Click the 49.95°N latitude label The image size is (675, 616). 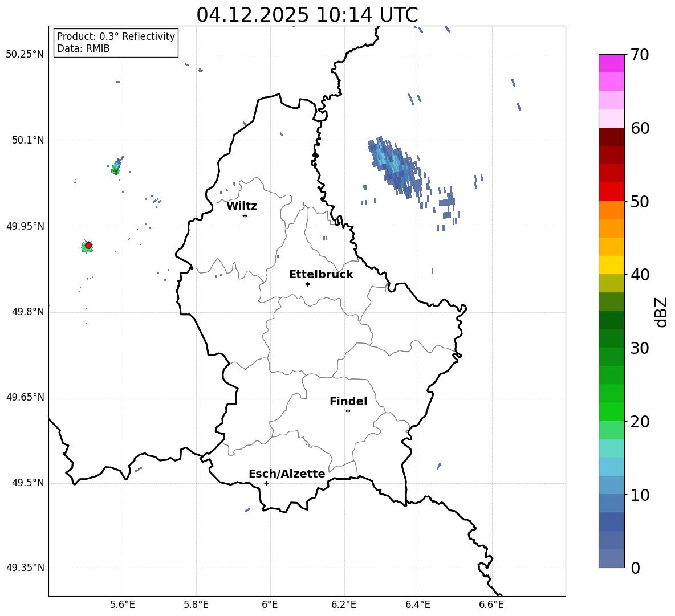point(25,226)
